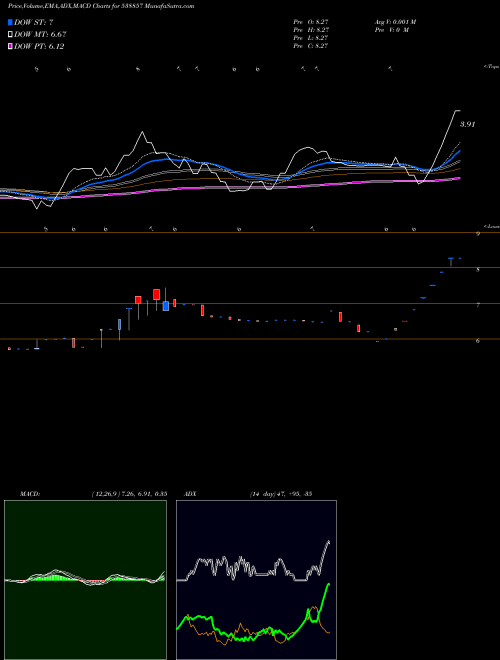This screenshot has height=660, width=500.
Task: Select the 'DOW ST: 7' legend label
Action: [x=34, y=22]
